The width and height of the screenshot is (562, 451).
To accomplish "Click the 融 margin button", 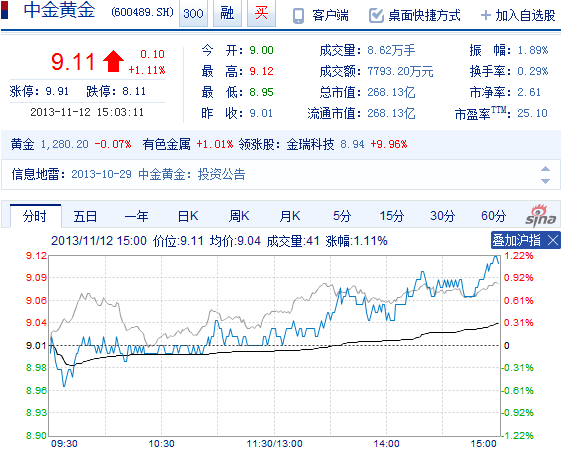I will (227, 13).
